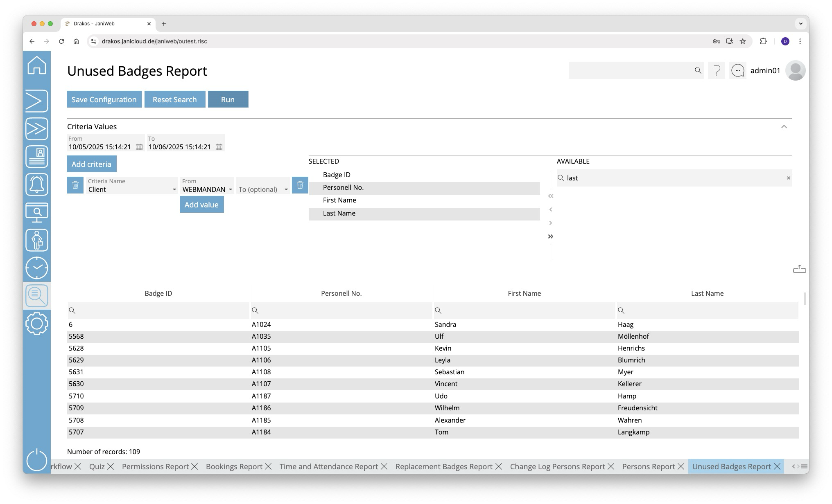The image size is (832, 504).
Task: Click the Home icon in the sidebar
Action: tap(37, 65)
